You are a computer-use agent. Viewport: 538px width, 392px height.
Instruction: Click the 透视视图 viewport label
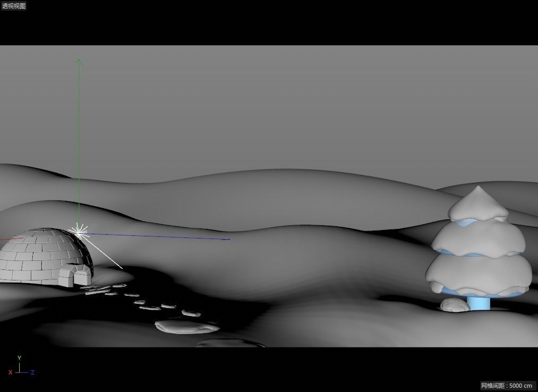point(14,5)
